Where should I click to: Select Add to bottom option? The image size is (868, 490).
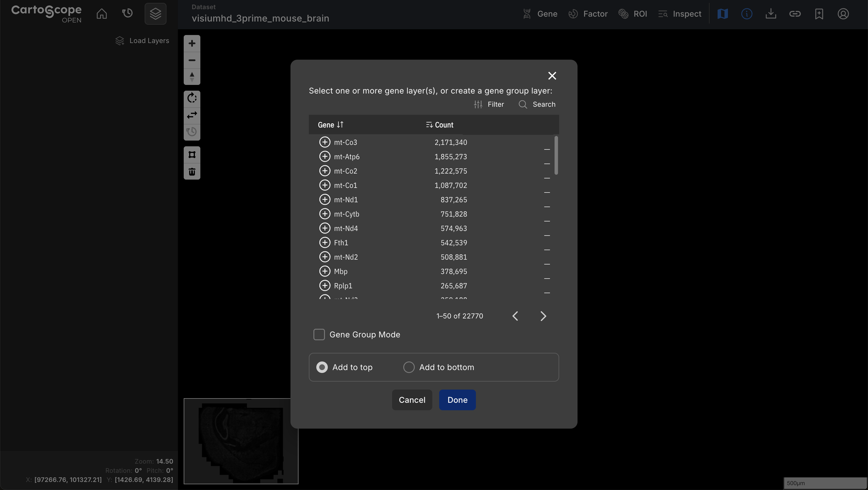[x=409, y=367]
